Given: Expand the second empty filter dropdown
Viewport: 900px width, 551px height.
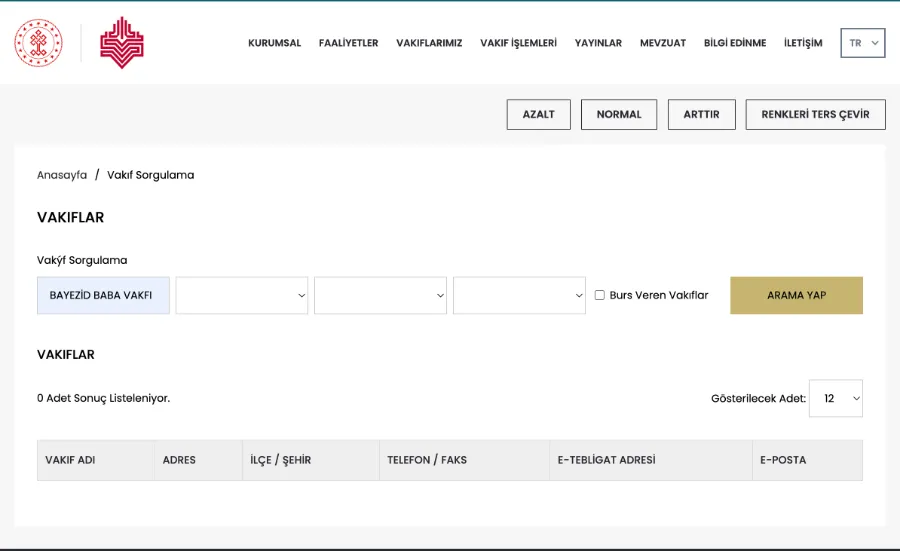Looking at the screenshot, I should click(380, 295).
